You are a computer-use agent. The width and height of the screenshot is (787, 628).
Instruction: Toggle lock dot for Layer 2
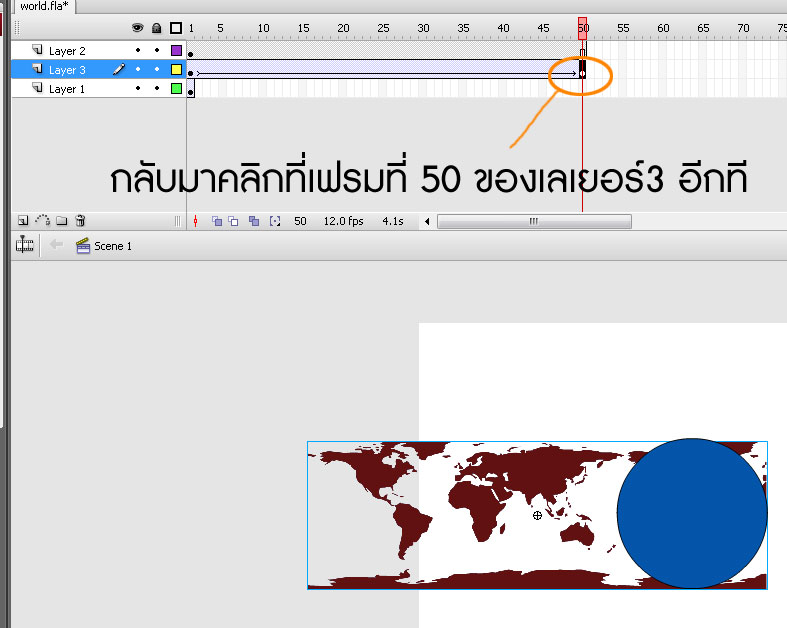click(157, 50)
